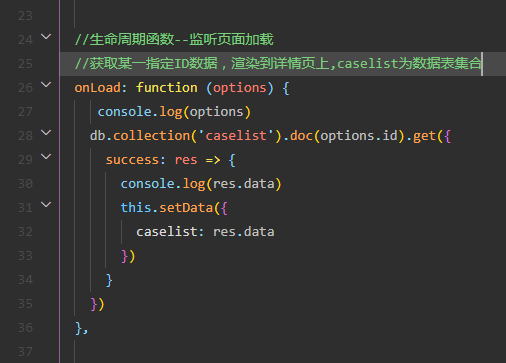This screenshot has height=363, width=506.
Task: Click the get method on line 28
Action: click(424, 136)
